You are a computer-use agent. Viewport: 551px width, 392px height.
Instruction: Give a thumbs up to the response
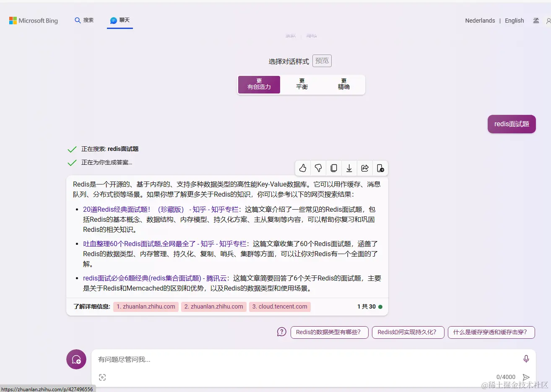[303, 168]
